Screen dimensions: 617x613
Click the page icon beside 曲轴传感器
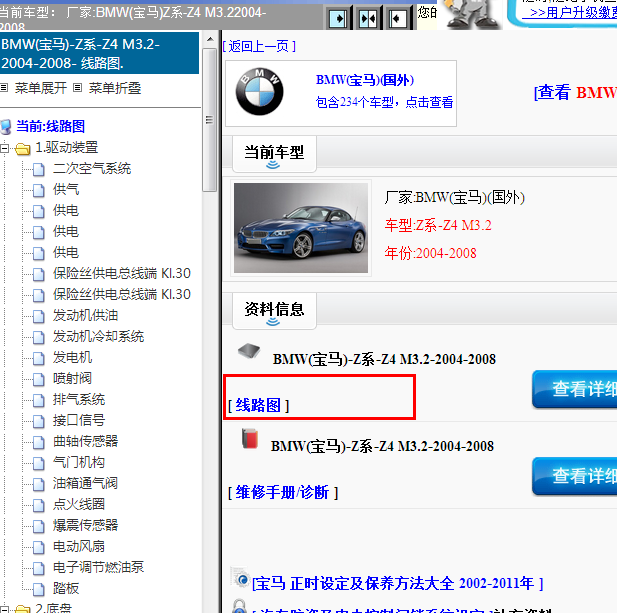39,442
